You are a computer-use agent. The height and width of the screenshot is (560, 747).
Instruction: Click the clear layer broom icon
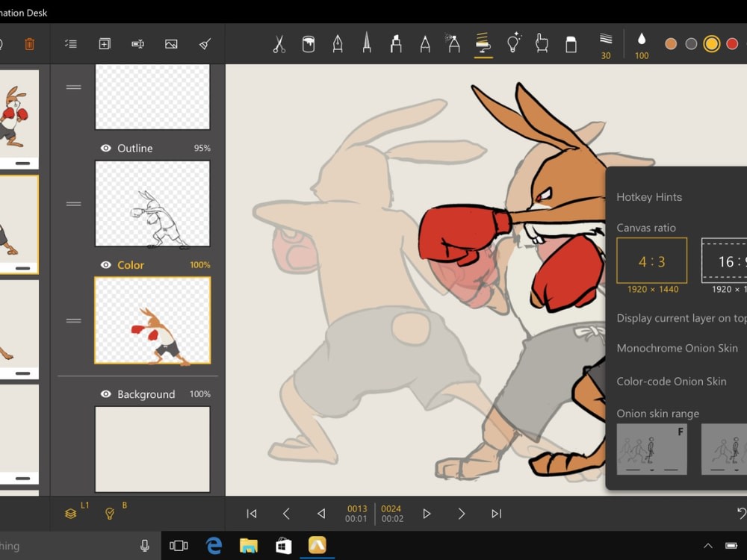205,44
